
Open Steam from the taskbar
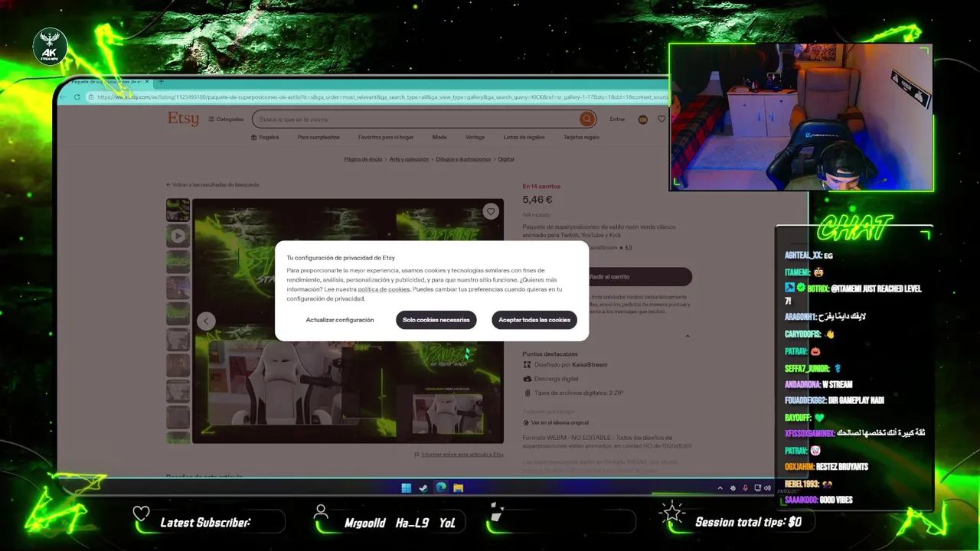click(x=423, y=487)
